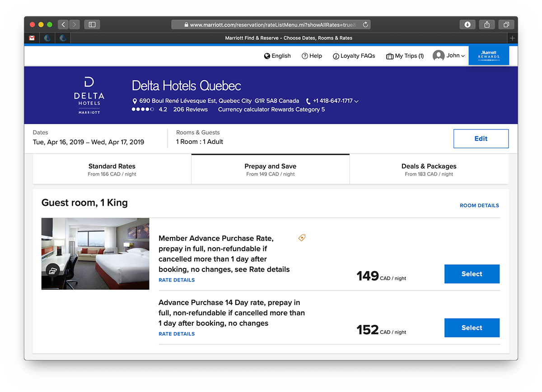The image size is (542, 392).
Task: Open the photo gallery icon on the room image
Action: [x=53, y=270]
